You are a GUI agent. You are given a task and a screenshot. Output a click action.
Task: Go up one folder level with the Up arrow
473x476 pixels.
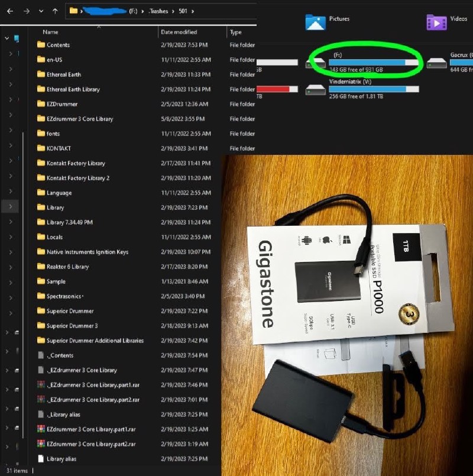[x=54, y=11]
